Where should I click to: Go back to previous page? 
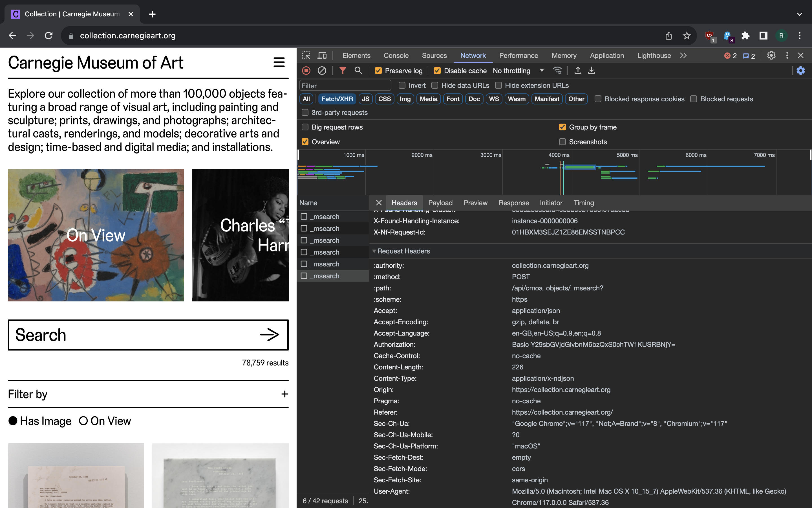(x=12, y=36)
